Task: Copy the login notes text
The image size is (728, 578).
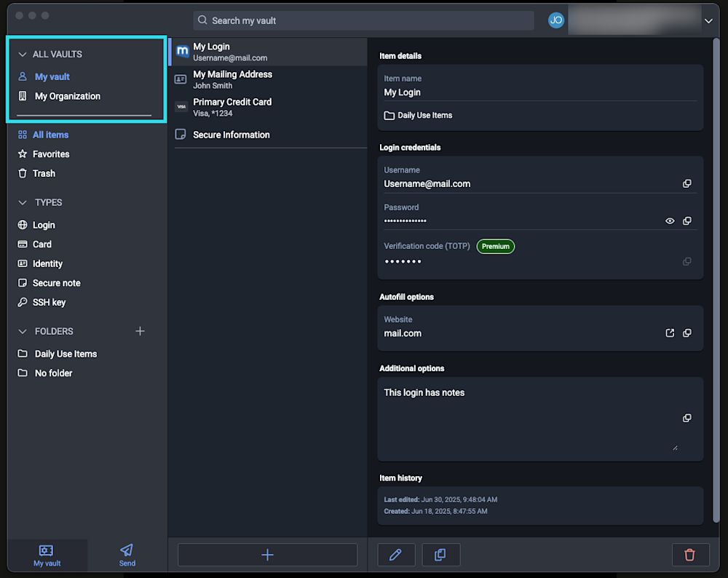Action: click(x=687, y=419)
